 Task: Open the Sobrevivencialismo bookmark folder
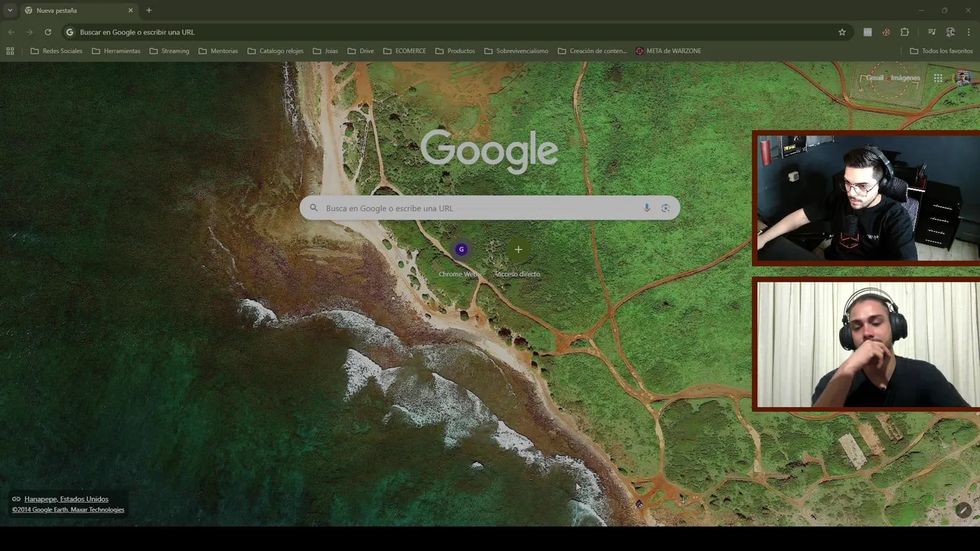(x=516, y=51)
